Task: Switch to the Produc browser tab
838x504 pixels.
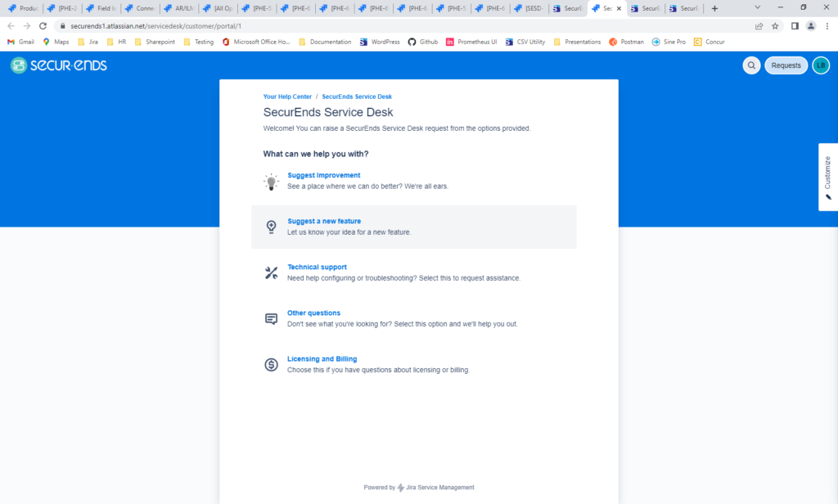Action: tap(23, 8)
